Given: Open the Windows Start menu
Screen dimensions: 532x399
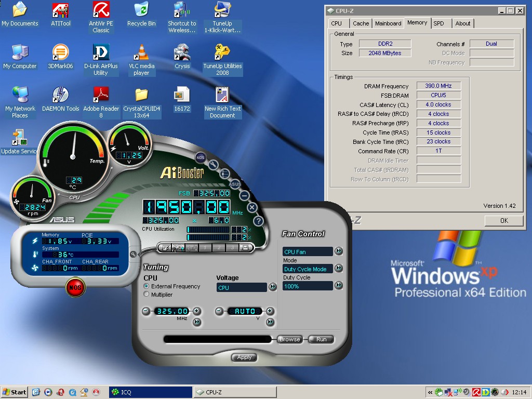Looking at the screenshot, I should (x=14, y=392).
